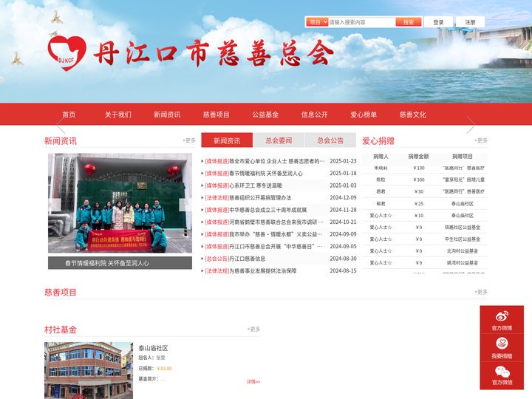Screen dimensions: 532x399
Task: Open the volunteers group photo in the carousel
Action: 120,203
